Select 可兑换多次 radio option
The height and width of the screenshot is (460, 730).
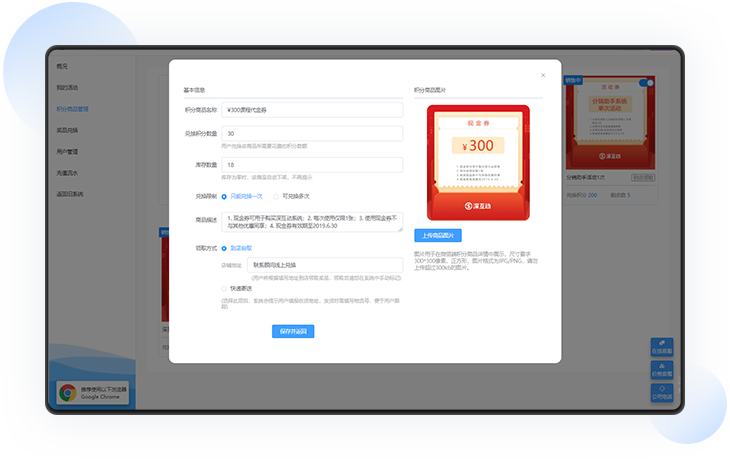pyautogui.click(x=275, y=196)
